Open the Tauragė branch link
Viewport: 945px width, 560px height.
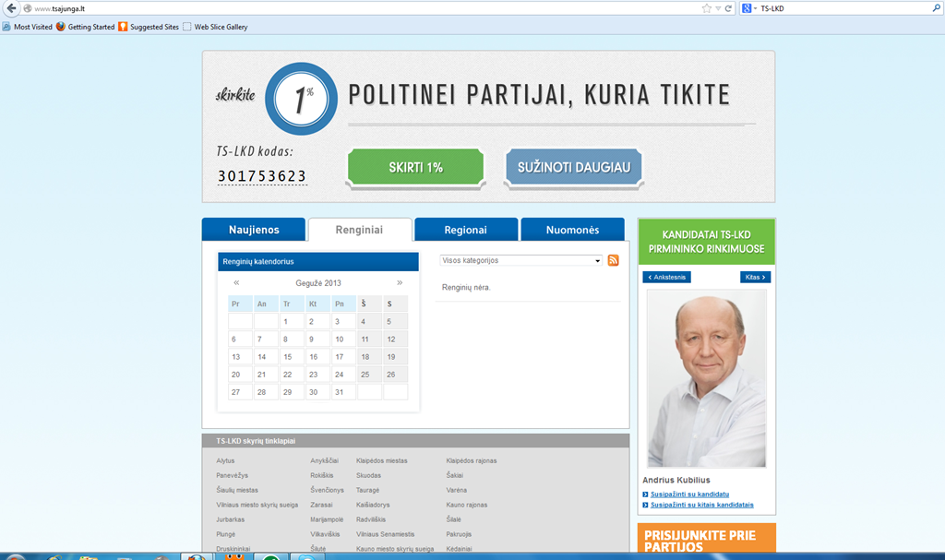coord(367,490)
